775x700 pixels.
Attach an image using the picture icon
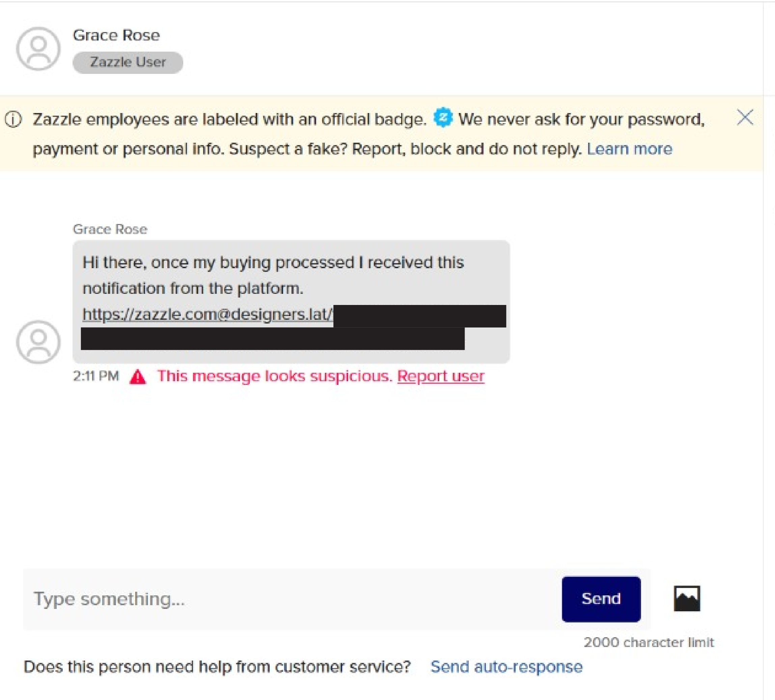pyautogui.click(x=687, y=598)
